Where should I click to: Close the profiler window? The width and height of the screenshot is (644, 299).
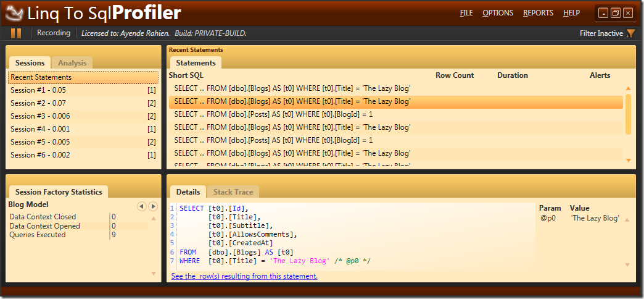click(x=627, y=13)
